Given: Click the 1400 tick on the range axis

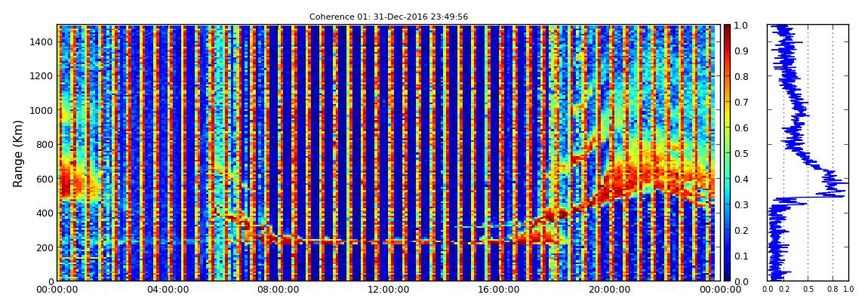Looking at the screenshot, I should pos(41,41).
